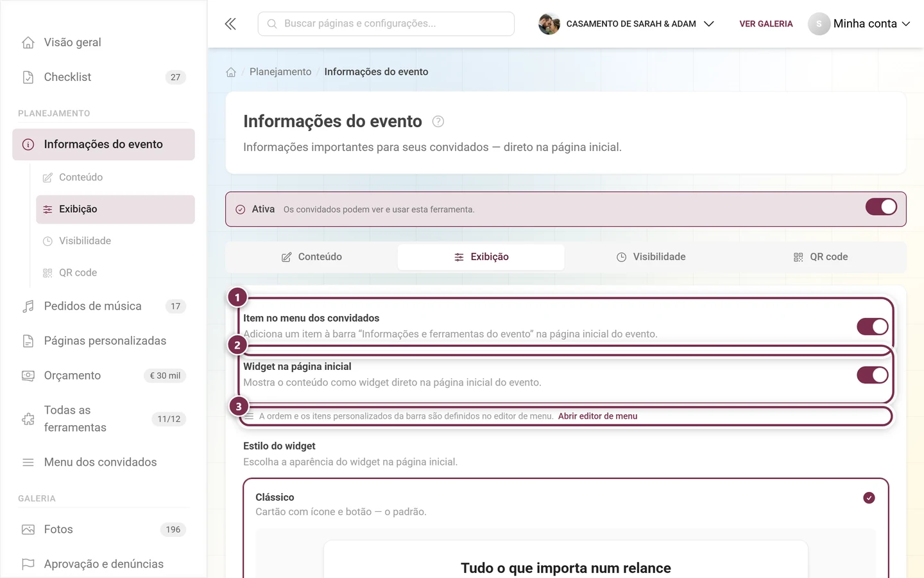This screenshot has height=578, width=924.
Task: Select the Clássico widget style radio
Action: point(869,498)
